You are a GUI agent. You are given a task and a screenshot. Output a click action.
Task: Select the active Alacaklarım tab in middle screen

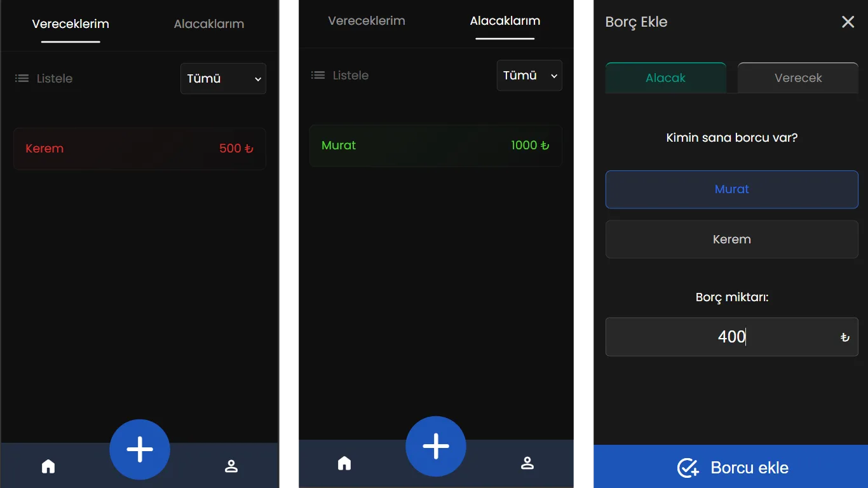tap(505, 21)
